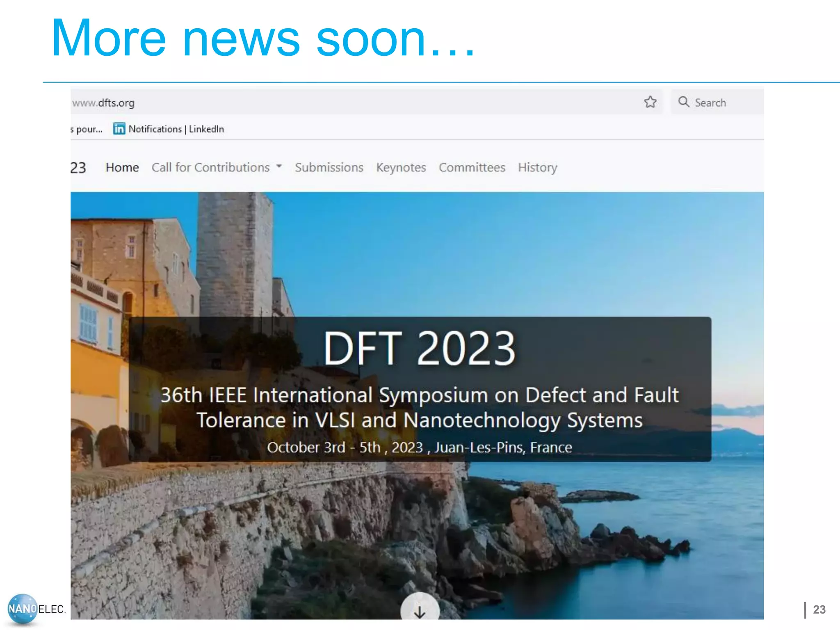This screenshot has height=630, width=840.
Task: Open the Keynotes page
Action: coord(401,167)
